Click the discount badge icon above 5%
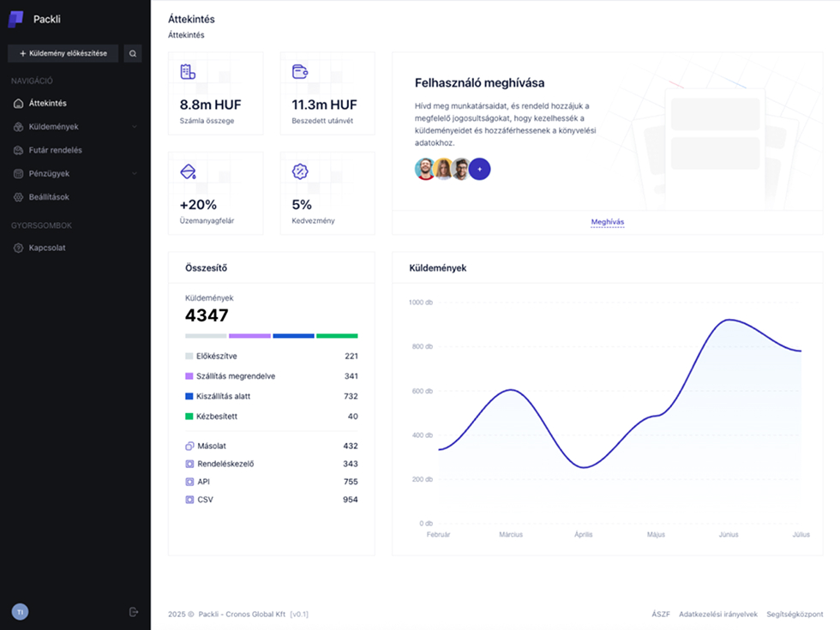Screen dimensions: 840x630 (299, 172)
